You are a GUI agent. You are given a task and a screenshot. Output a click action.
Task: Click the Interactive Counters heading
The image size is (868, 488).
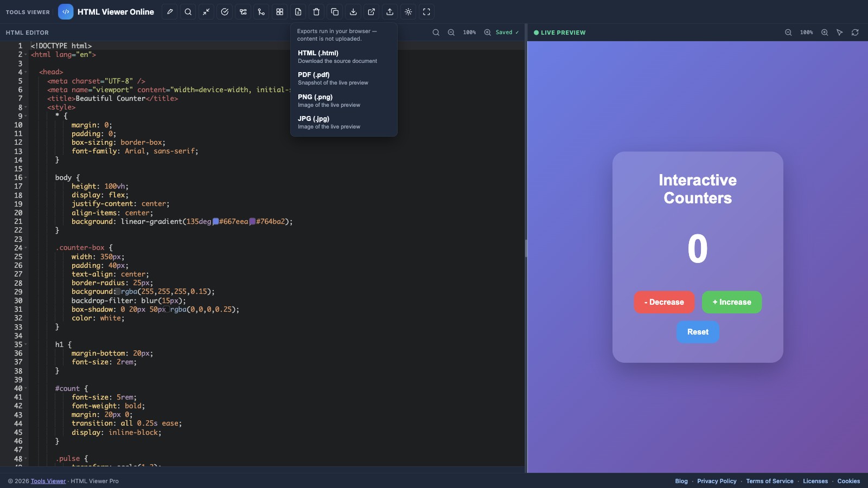(698, 189)
